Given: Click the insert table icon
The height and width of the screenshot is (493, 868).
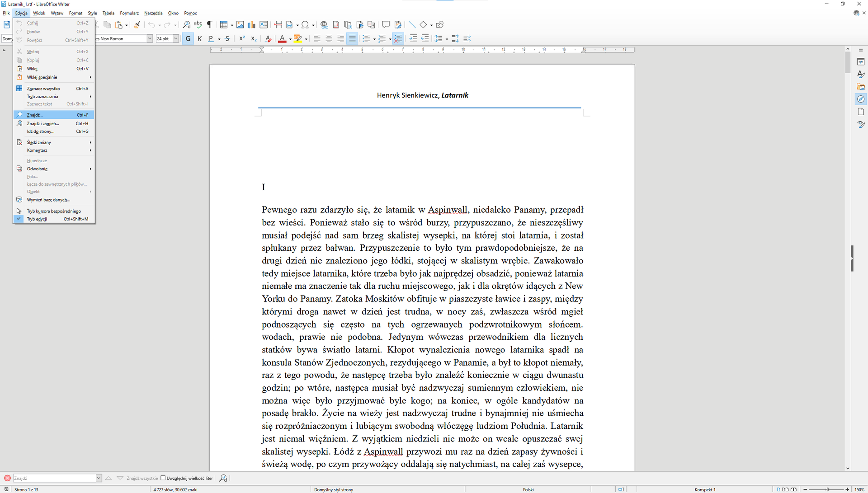Looking at the screenshot, I should click(224, 25).
